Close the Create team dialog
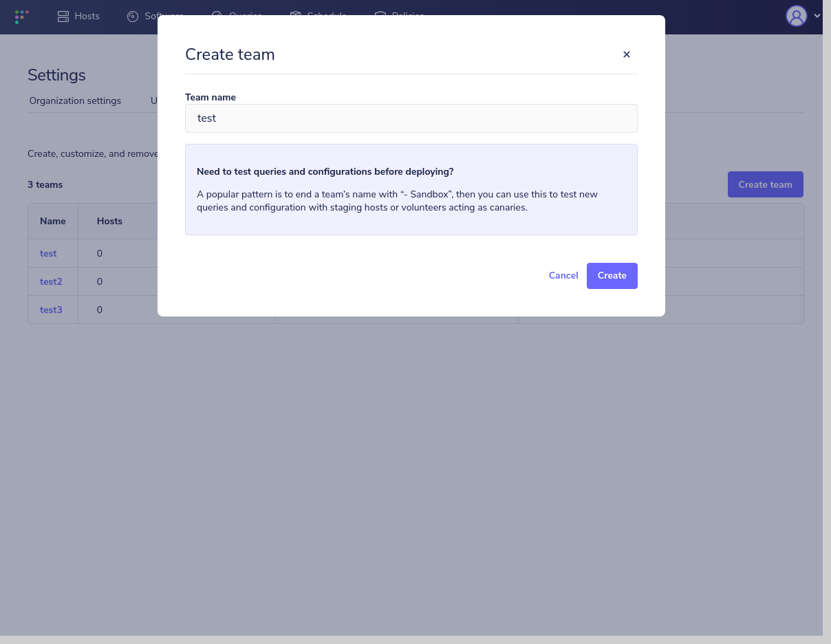 [x=626, y=54]
